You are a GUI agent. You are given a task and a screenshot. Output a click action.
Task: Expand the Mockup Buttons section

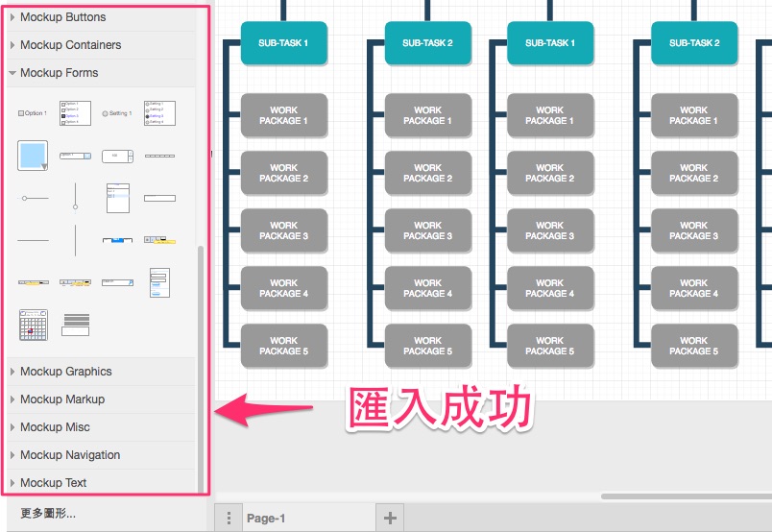tap(102, 17)
